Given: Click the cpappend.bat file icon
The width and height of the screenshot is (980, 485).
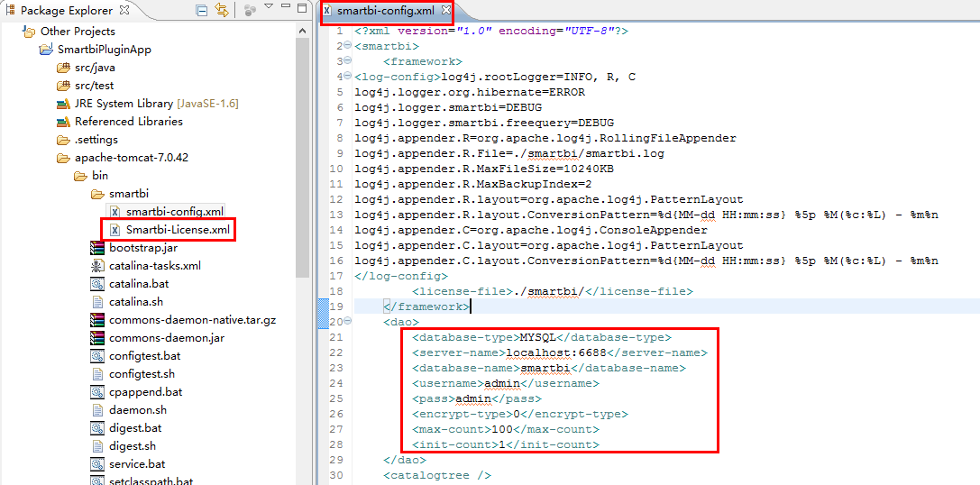Looking at the screenshot, I should (x=96, y=393).
